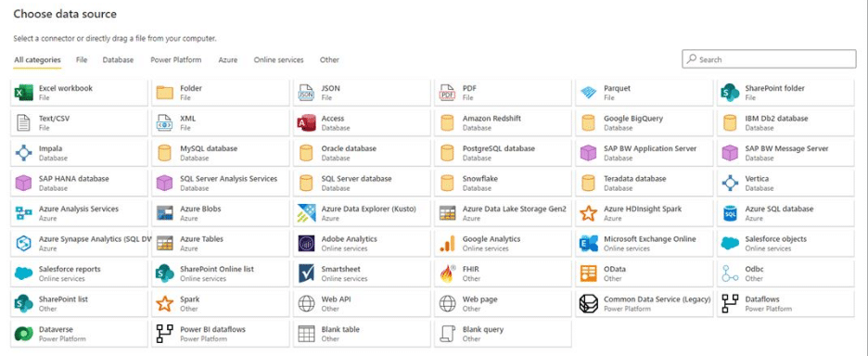Choose the Web API globe icon
Viewport: 868px width, 356px height.
click(x=306, y=303)
